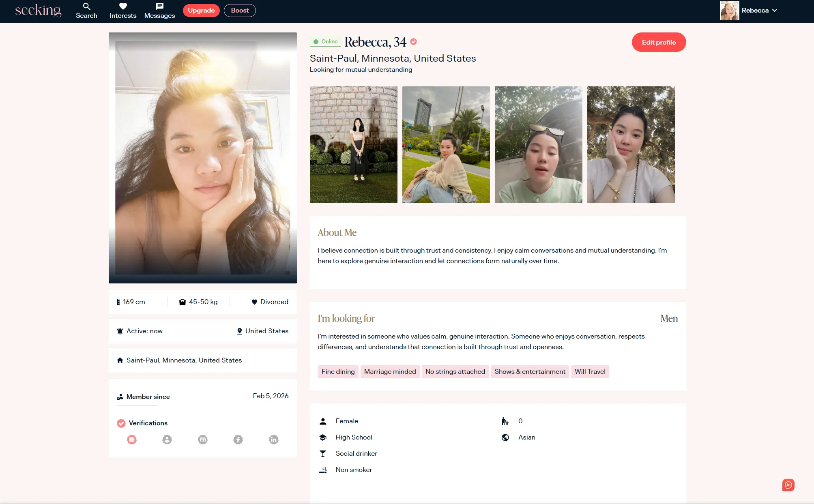Open the sitting on grass photo thumbnail
The width and height of the screenshot is (814, 504).
(x=446, y=145)
